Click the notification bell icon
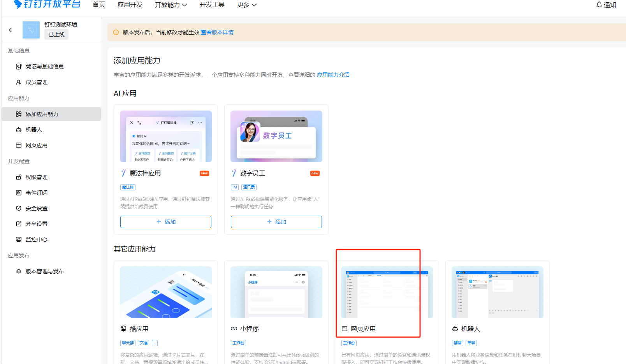Image resolution: width=626 pixels, height=364 pixels. coord(599,5)
